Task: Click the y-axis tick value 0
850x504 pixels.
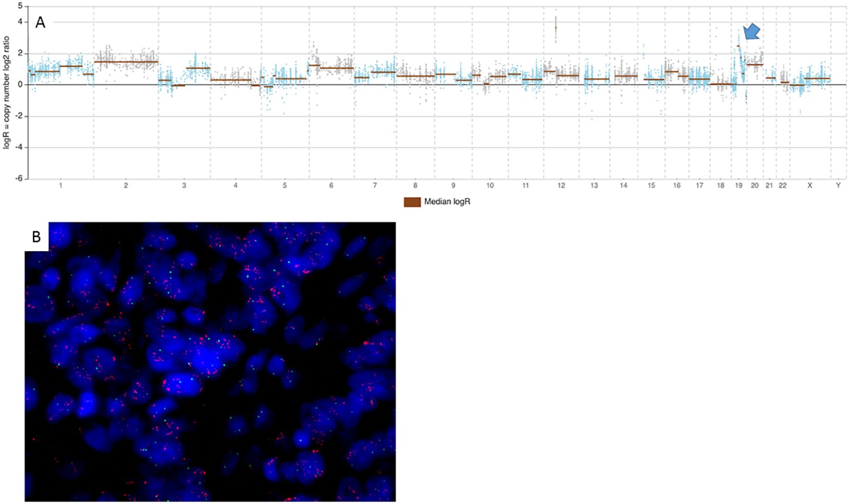Action: click(20, 85)
